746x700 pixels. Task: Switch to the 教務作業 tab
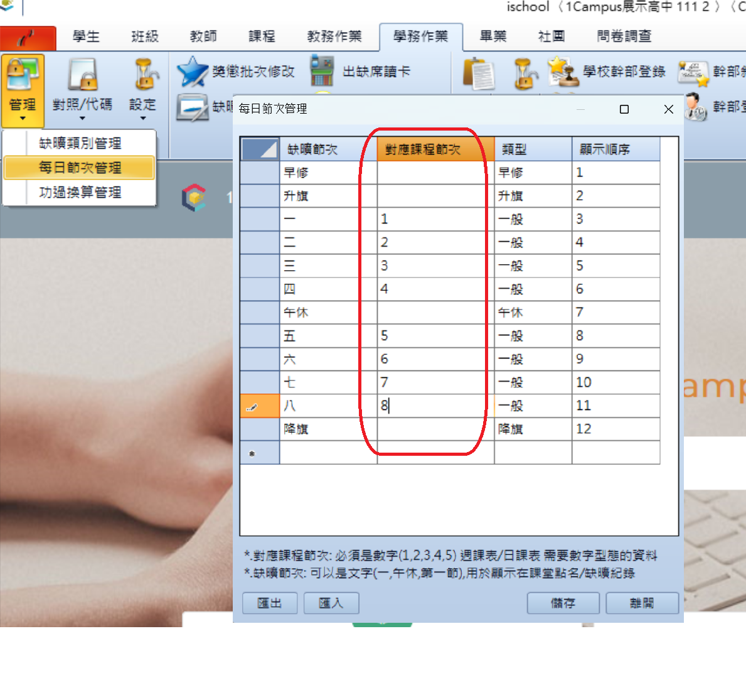pos(334,36)
